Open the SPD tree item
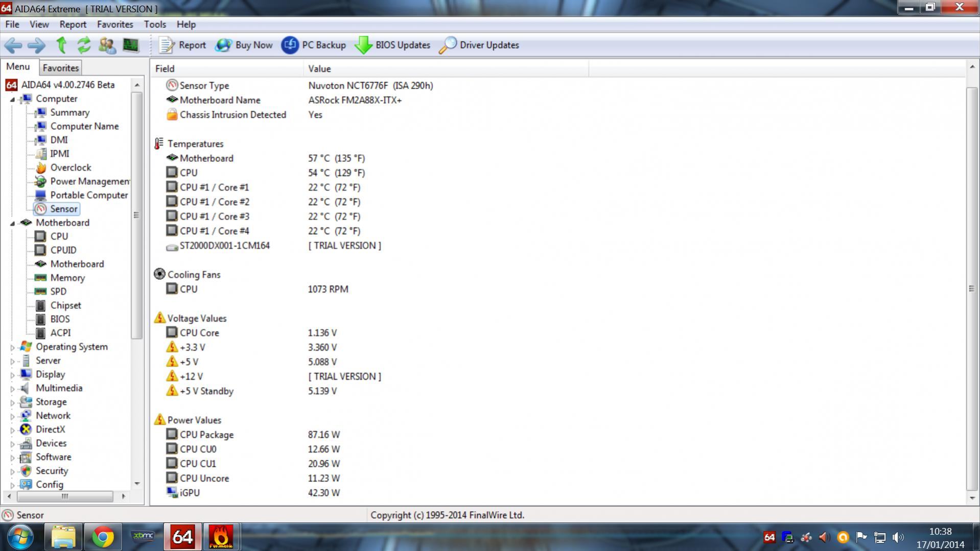Viewport: 980px width, 551px height. [58, 292]
